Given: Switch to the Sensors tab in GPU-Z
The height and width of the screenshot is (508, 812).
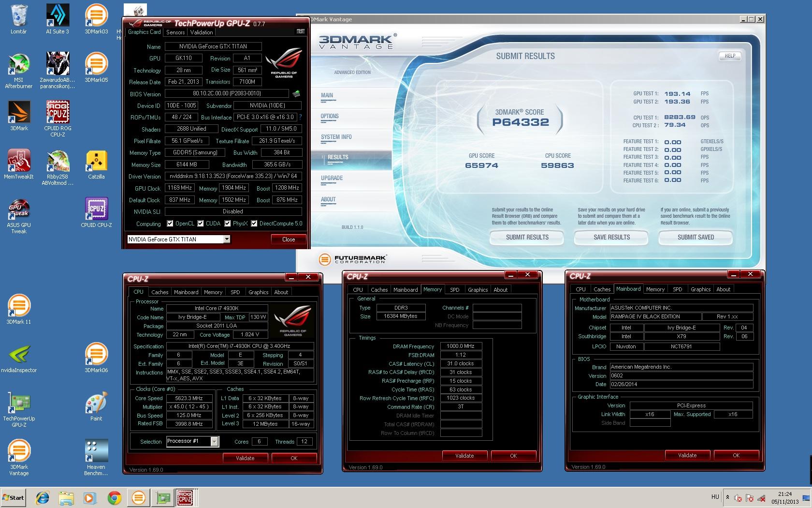Looking at the screenshot, I should [175, 32].
